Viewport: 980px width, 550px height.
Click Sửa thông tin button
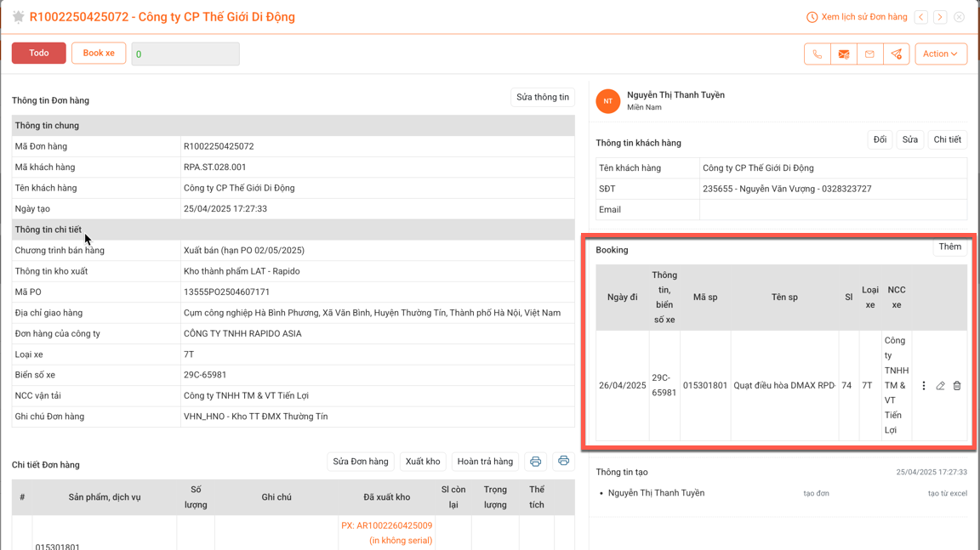[543, 98]
